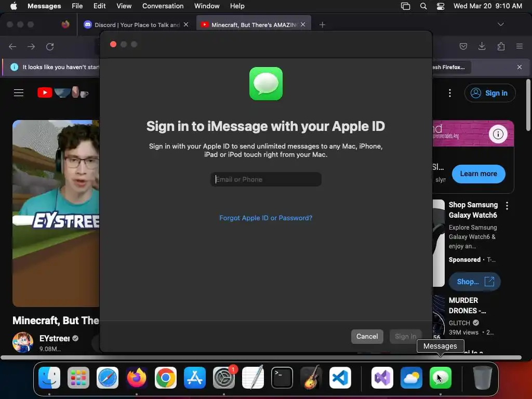This screenshot has width=532, height=399.
Task: Click the Messages icon in the Dock
Action: click(x=441, y=378)
